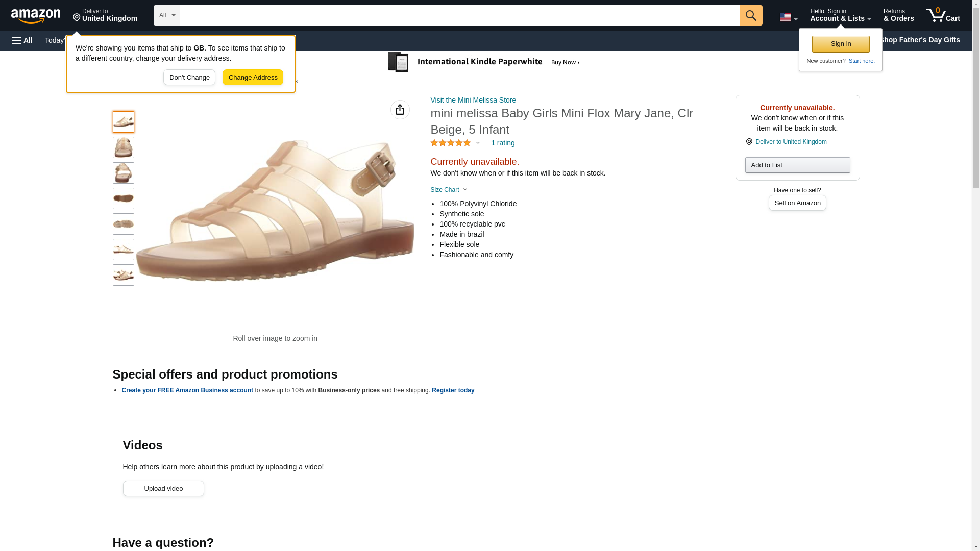
Task: Click the Don't Change button
Action: tap(189, 78)
